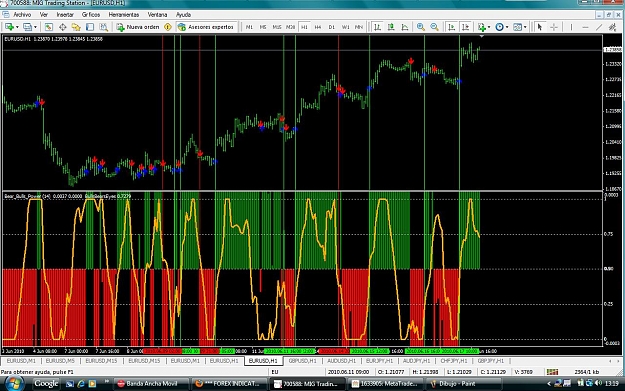The image size is (625, 391).
Task: Switch to the EURUSD,M5 chart tab
Action: tap(60, 361)
